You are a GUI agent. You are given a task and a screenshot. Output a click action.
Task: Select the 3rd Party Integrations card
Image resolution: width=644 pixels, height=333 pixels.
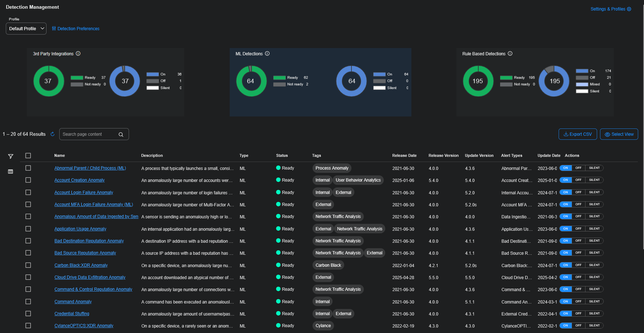point(105,82)
